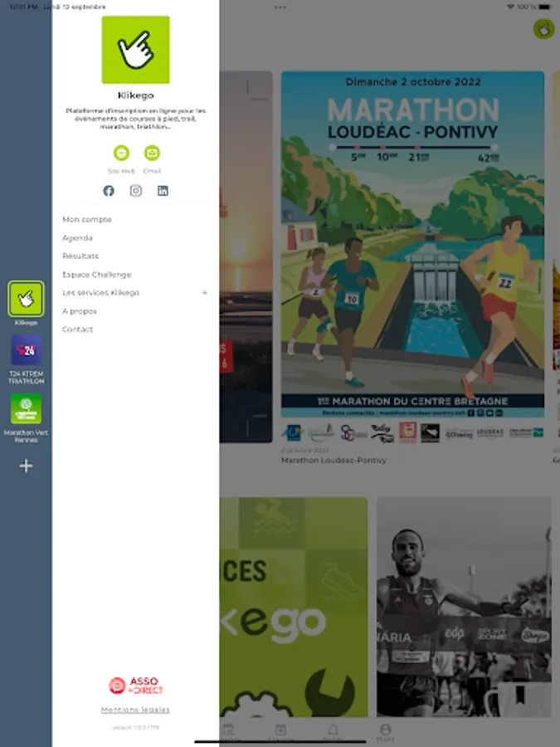The image size is (560, 747).
Task: Open Klikego LinkedIn icon
Action: [163, 191]
